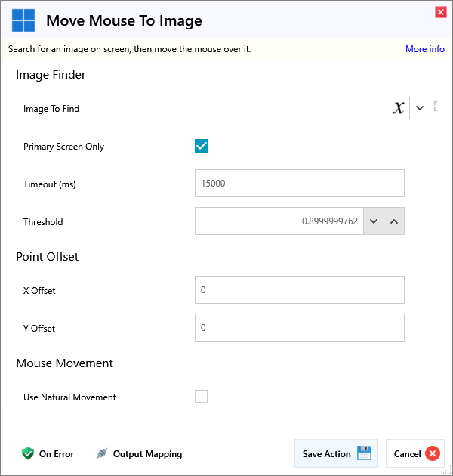Click the Threshold value field
This screenshot has width=453, height=476.
pyautogui.click(x=279, y=221)
